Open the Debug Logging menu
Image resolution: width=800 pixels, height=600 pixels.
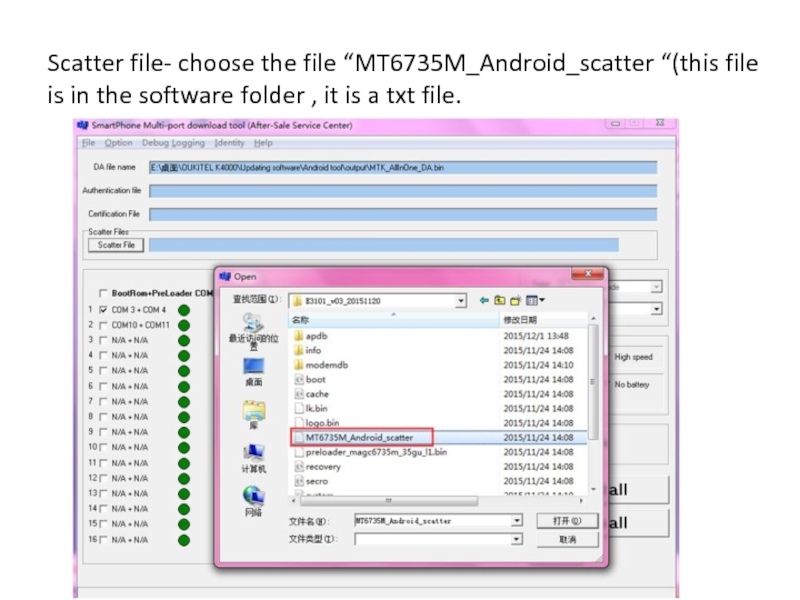tap(173, 143)
